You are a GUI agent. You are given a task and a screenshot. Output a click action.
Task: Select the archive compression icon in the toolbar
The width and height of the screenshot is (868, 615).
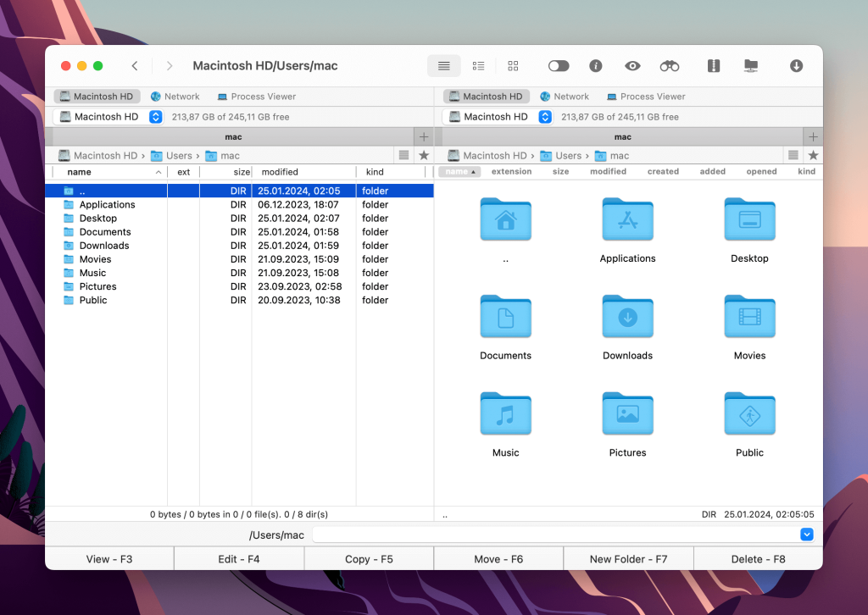tap(713, 65)
